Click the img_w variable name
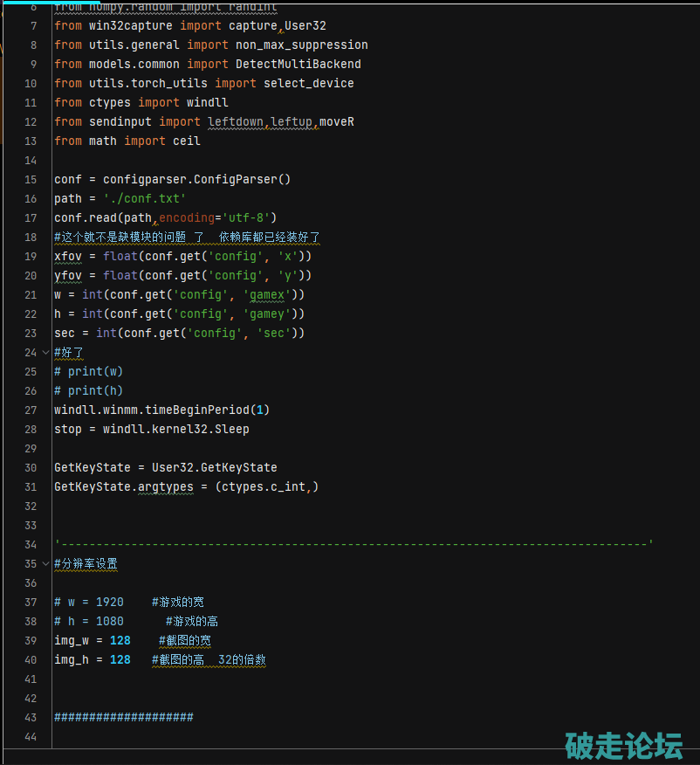Image resolution: width=700 pixels, height=765 pixels. pyautogui.click(x=72, y=640)
